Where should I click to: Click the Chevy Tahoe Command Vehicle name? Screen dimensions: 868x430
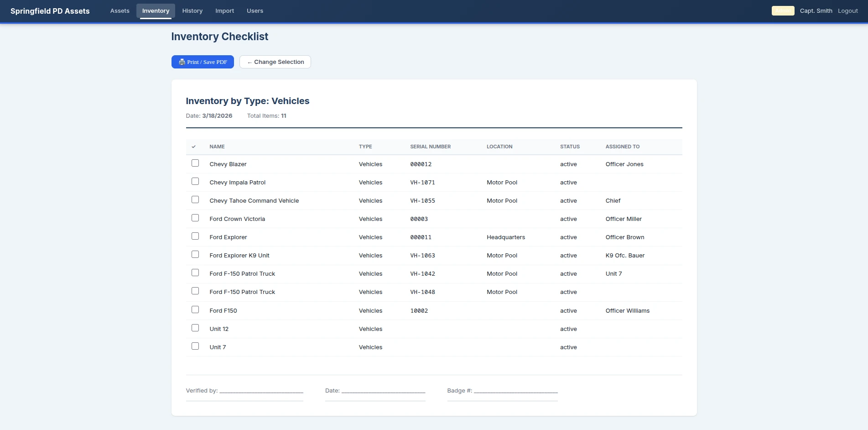(x=254, y=201)
